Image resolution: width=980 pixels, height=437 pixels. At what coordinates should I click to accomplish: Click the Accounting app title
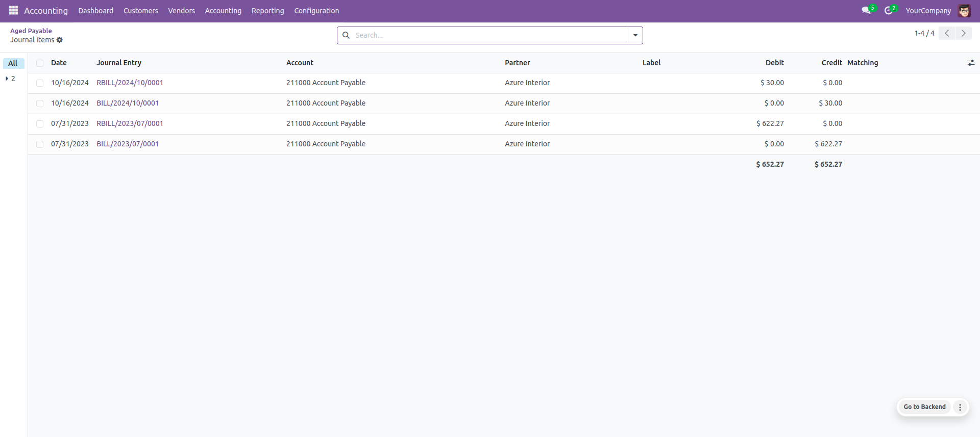(46, 11)
